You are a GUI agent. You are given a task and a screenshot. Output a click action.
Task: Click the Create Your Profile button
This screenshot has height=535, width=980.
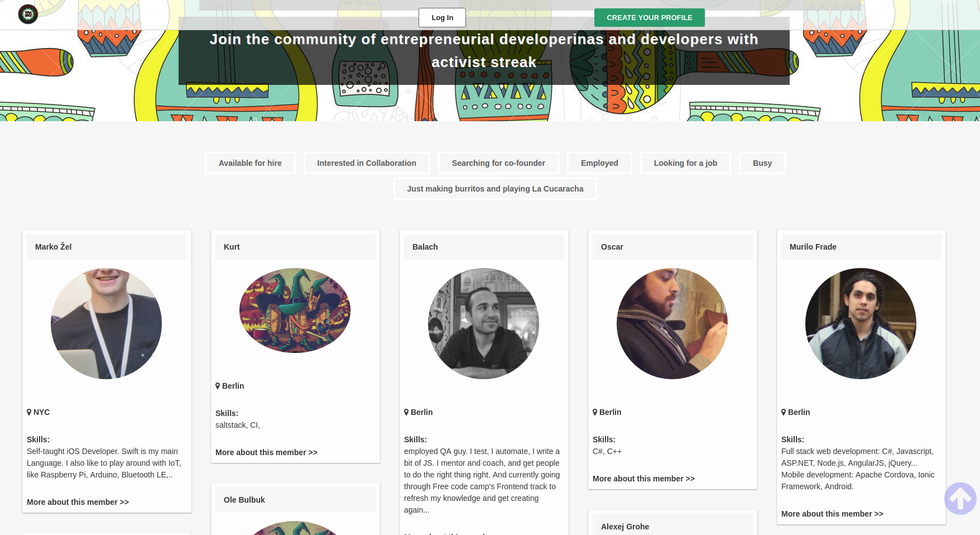click(650, 18)
